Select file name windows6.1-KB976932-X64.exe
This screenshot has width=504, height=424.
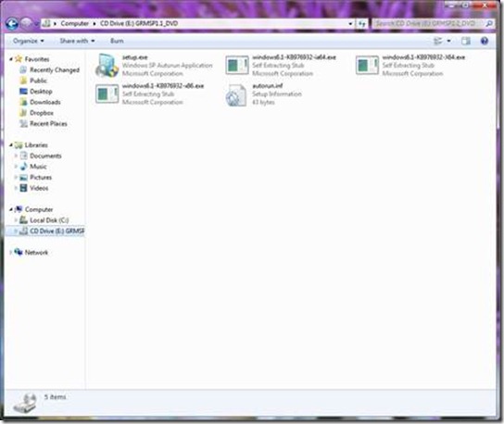(423, 57)
